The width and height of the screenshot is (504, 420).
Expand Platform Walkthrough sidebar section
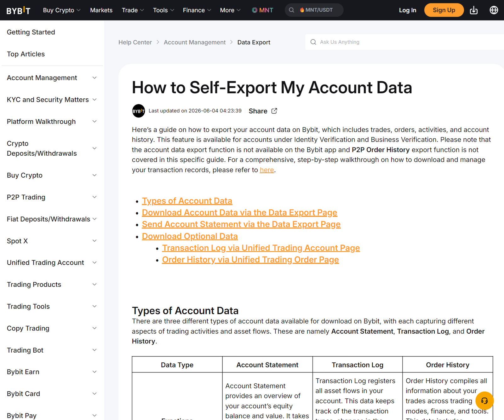point(52,122)
